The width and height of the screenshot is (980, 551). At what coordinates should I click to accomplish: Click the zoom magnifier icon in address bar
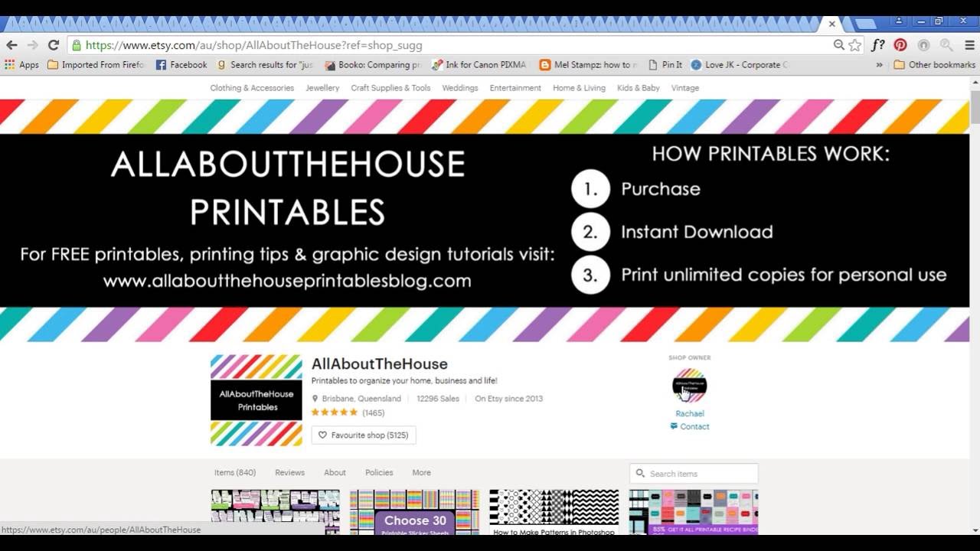[839, 45]
